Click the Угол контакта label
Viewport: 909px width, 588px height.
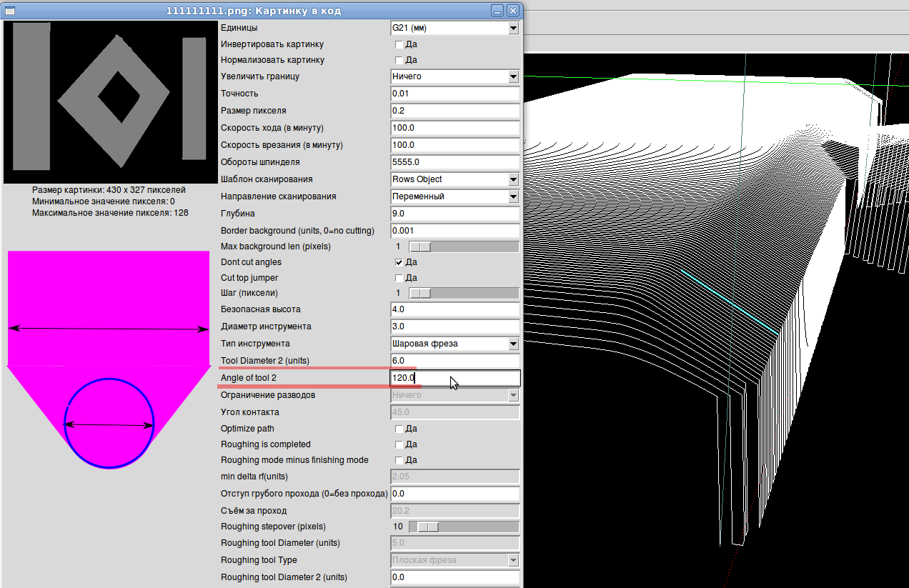[x=250, y=412]
